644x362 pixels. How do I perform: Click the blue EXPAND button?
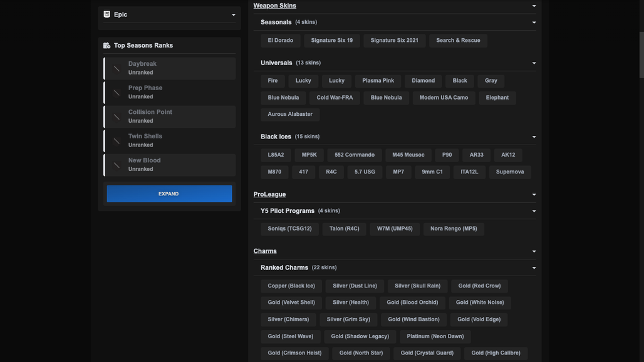point(169,194)
